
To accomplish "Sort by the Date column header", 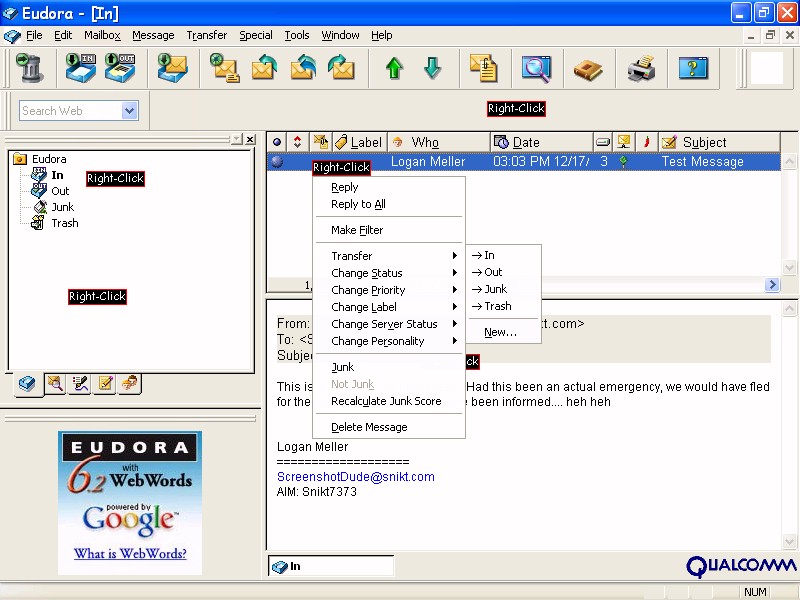I will pos(542,142).
